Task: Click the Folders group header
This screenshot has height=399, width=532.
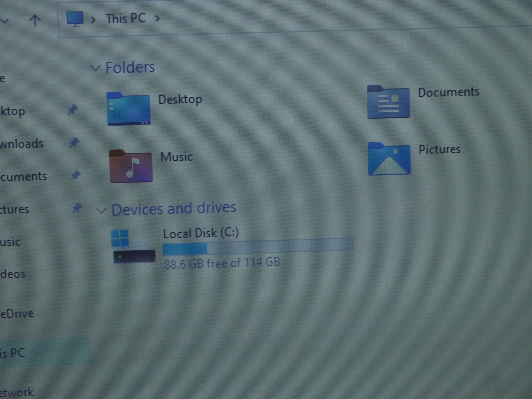Action: (x=130, y=67)
